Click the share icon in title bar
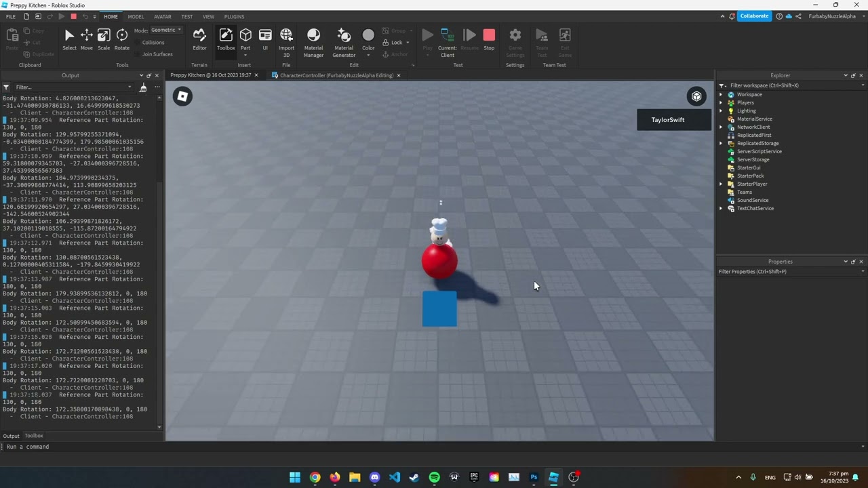The image size is (868, 488). click(x=799, y=16)
